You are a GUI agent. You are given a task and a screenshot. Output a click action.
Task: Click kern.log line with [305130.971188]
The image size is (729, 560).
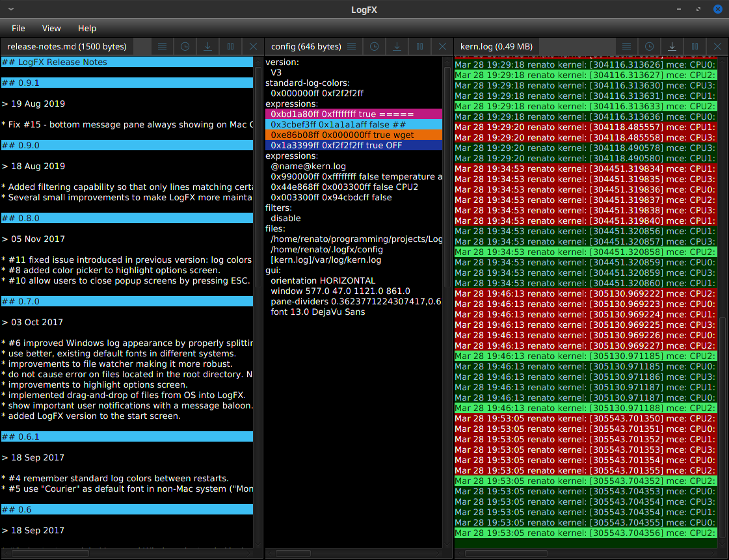click(586, 408)
